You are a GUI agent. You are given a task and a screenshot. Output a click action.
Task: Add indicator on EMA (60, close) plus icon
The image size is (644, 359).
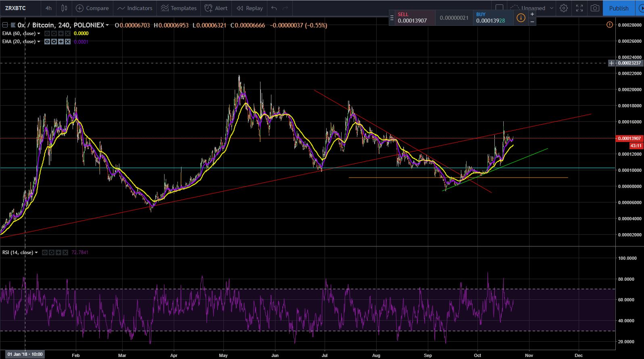(x=61, y=33)
